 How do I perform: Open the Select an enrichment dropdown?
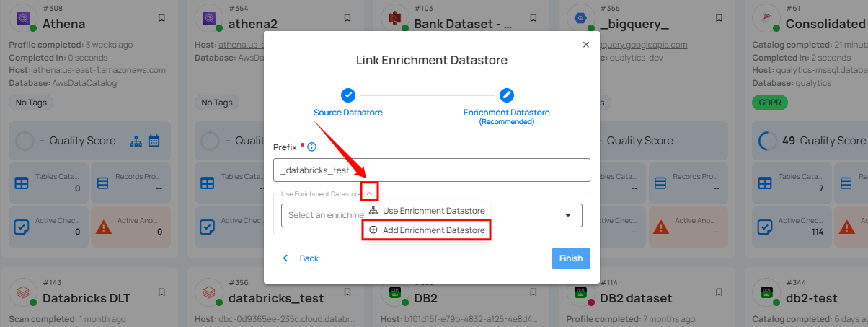[567, 215]
